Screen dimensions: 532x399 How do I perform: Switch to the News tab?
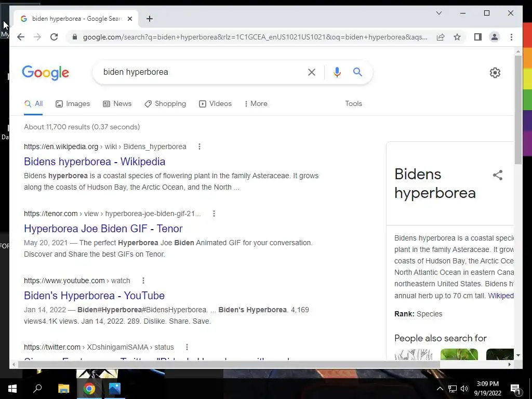tap(117, 103)
